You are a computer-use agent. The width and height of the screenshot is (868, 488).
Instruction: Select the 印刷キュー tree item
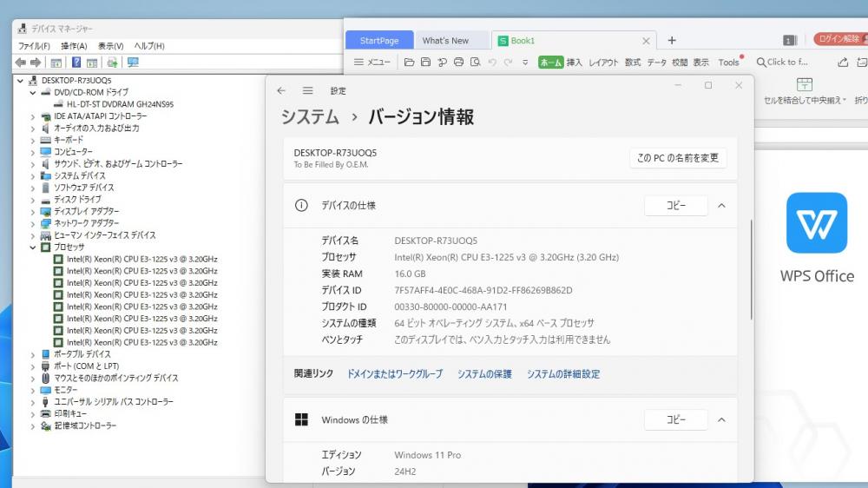click(70, 414)
